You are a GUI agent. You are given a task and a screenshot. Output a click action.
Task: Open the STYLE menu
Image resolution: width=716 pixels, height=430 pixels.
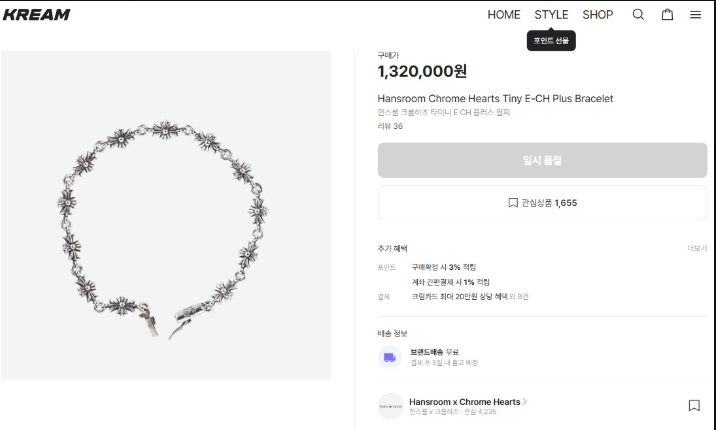click(551, 15)
